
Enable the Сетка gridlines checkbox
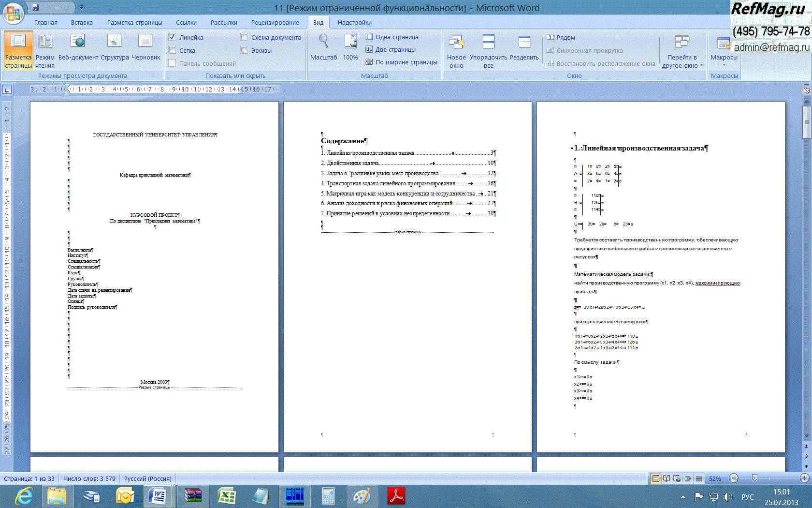pyautogui.click(x=172, y=50)
